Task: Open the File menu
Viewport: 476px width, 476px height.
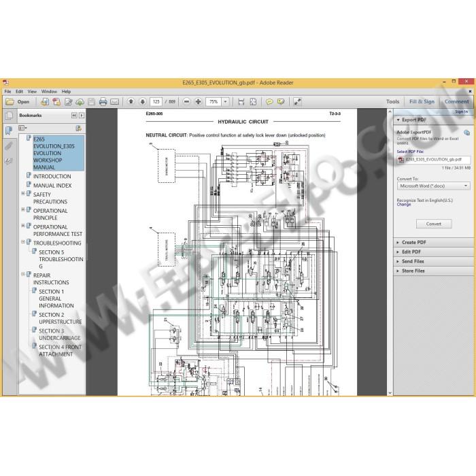Action: [7, 91]
